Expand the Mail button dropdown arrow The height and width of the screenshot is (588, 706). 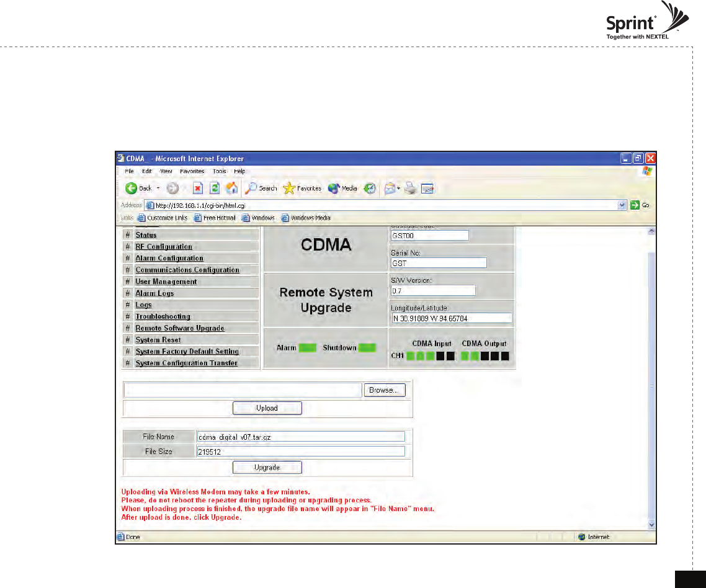[x=398, y=188]
